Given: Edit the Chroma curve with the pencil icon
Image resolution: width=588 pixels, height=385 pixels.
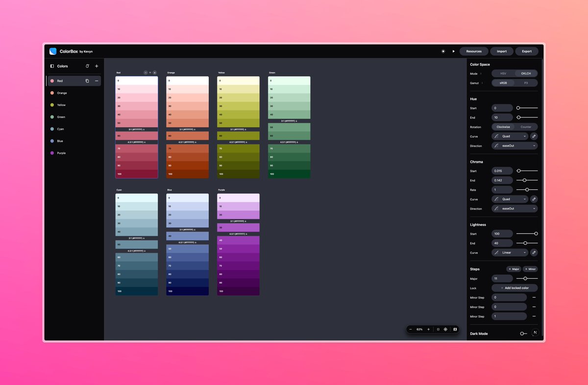Looking at the screenshot, I should pos(534,199).
